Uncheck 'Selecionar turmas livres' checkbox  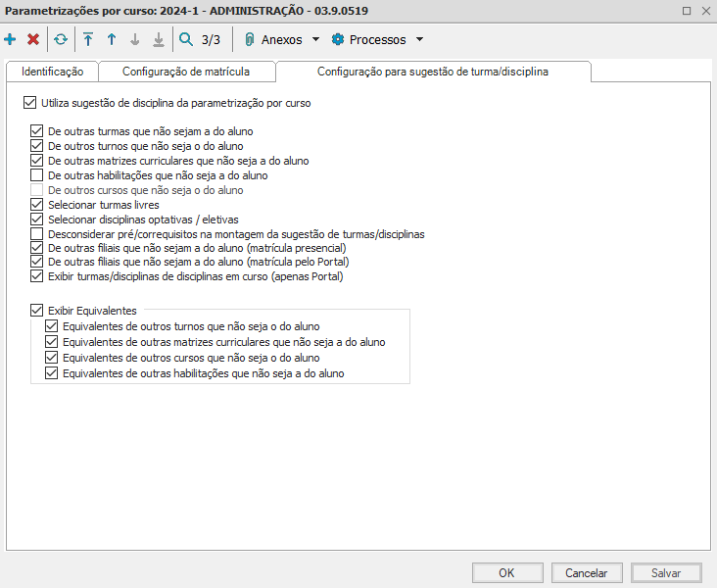pyautogui.click(x=37, y=206)
